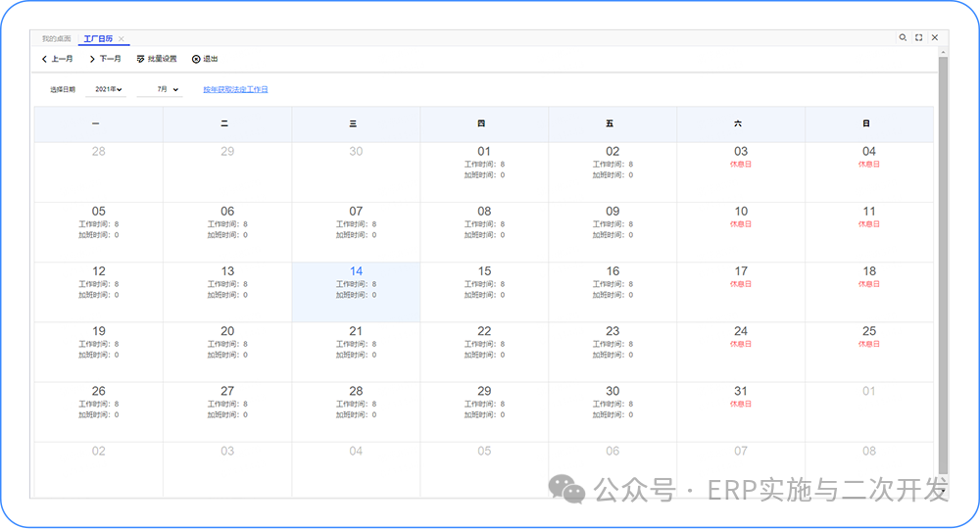Image resolution: width=980 pixels, height=529 pixels.
Task: Click the day 26 calendar cell
Action: [99, 411]
